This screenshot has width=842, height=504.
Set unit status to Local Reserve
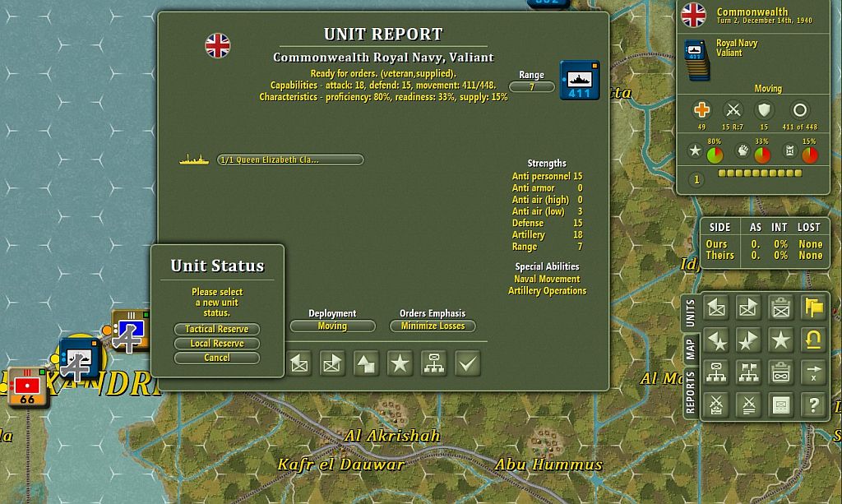216,343
